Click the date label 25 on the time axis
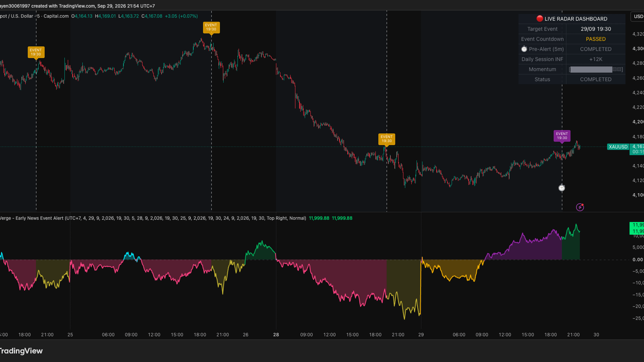The height and width of the screenshot is (362, 644). (70, 335)
